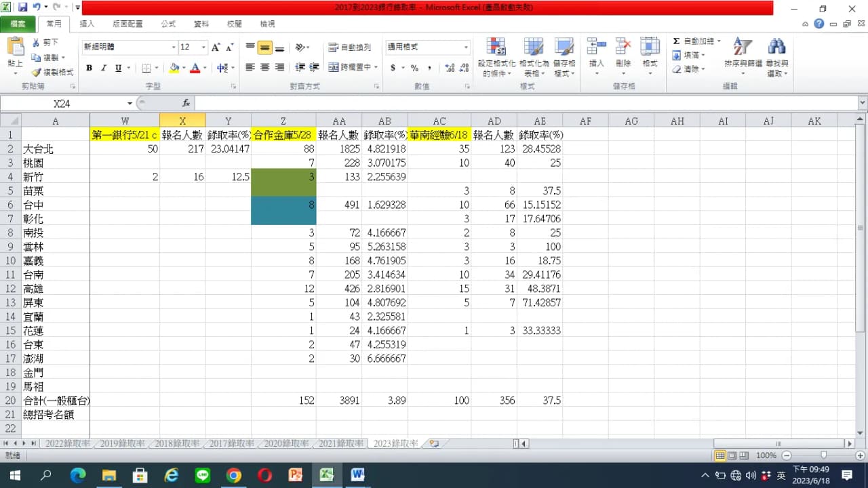Decrease the cell indent
The width and height of the screenshot is (868, 488).
point(299,68)
